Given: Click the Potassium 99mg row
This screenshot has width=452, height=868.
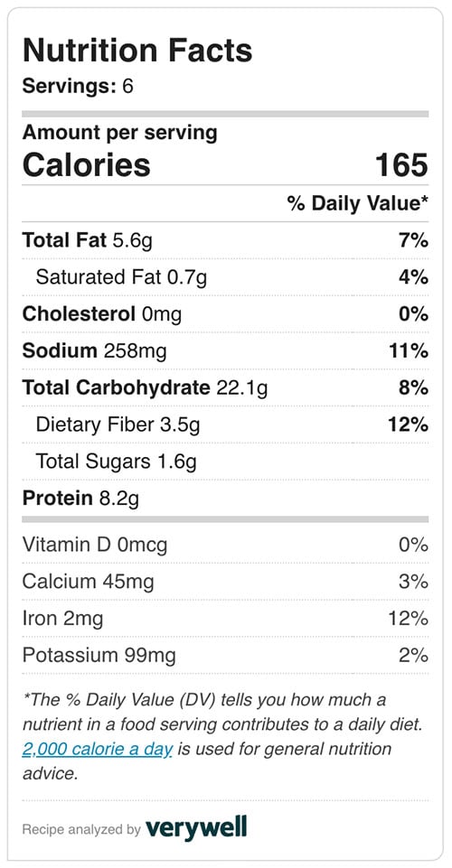Looking at the screenshot, I should tap(225, 656).
